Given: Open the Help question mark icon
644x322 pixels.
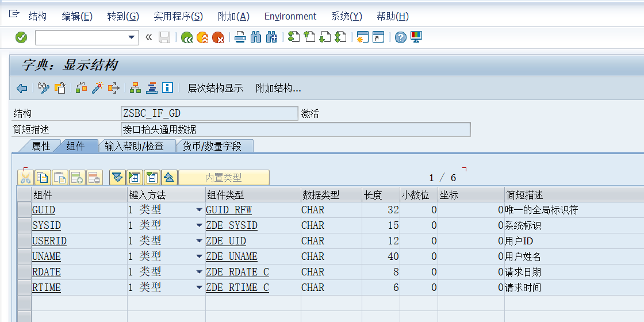Looking at the screenshot, I should click(x=400, y=37).
